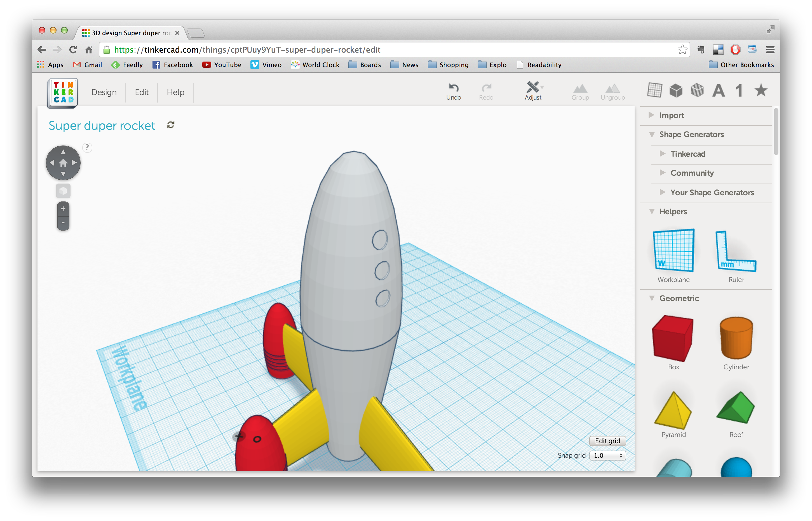Rotate the view downward arrow
The height and width of the screenshot is (521, 812).
pos(63,174)
